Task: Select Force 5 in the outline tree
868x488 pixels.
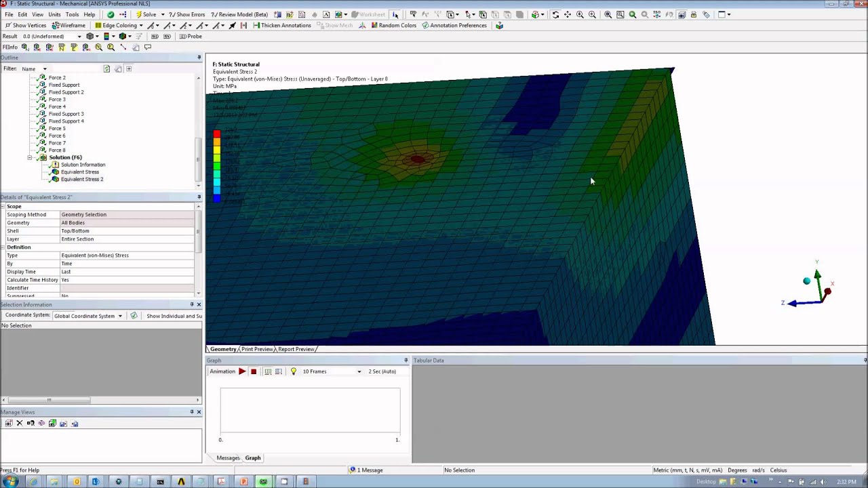Action: tap(57, 129)
